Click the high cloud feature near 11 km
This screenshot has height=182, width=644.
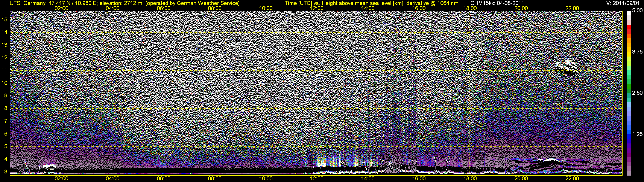[x=566, y=69]
